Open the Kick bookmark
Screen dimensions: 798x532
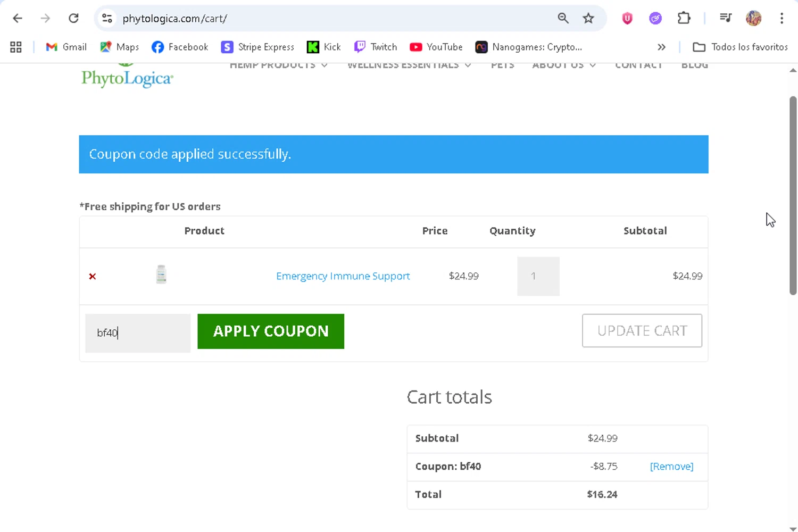tap(324, 47)
